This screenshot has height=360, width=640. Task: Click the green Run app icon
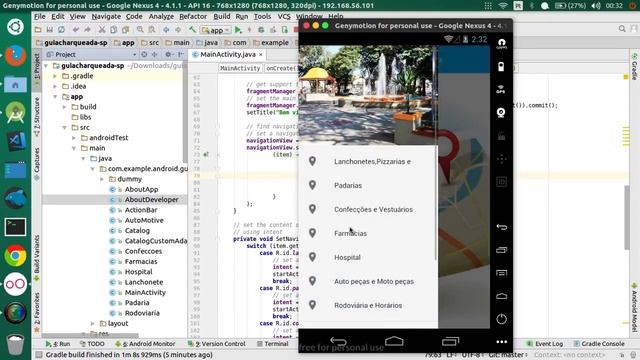(x=238, y=30)
